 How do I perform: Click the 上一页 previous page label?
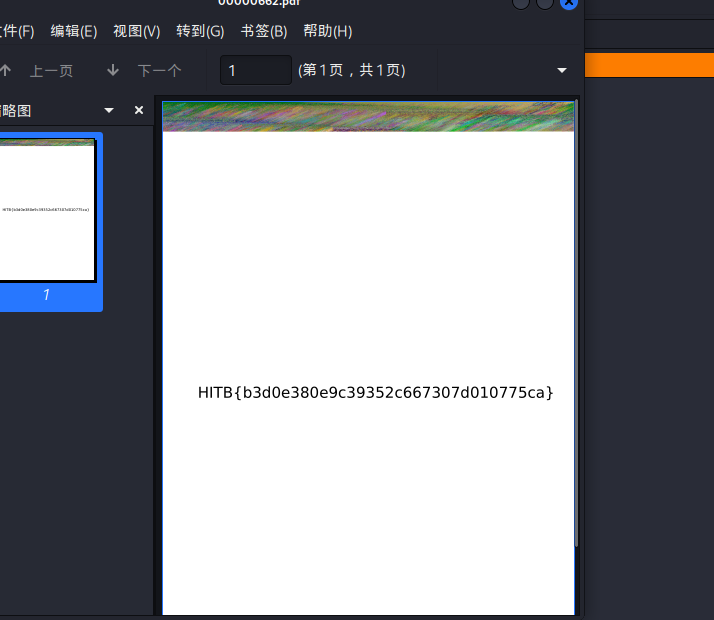(51, 70)
